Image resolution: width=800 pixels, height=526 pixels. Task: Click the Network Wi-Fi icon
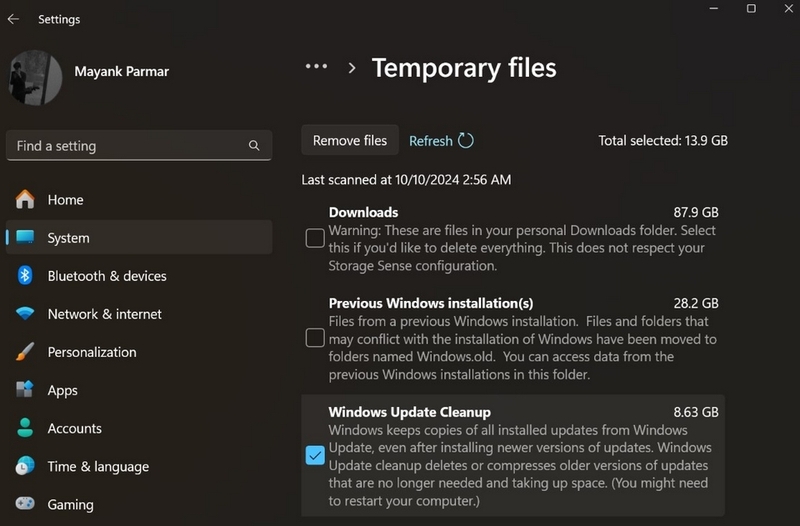tap(24, 314)
